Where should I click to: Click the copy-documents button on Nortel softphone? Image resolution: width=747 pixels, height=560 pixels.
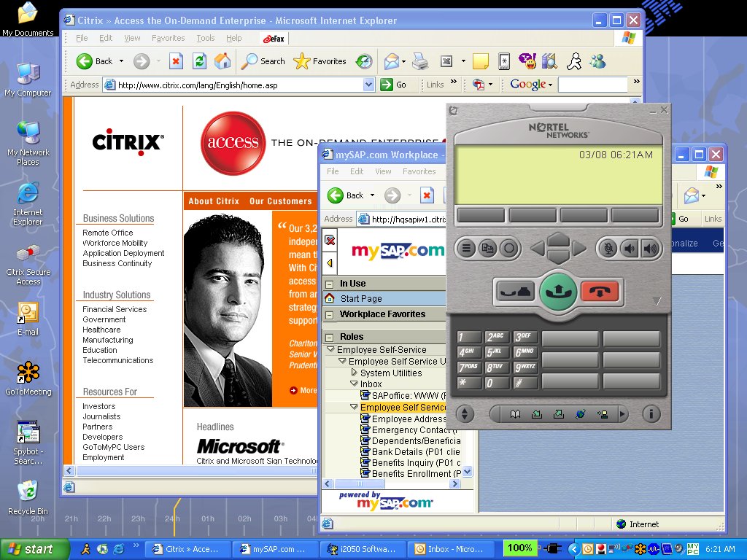pyautogui.click(x=487, y=248)
